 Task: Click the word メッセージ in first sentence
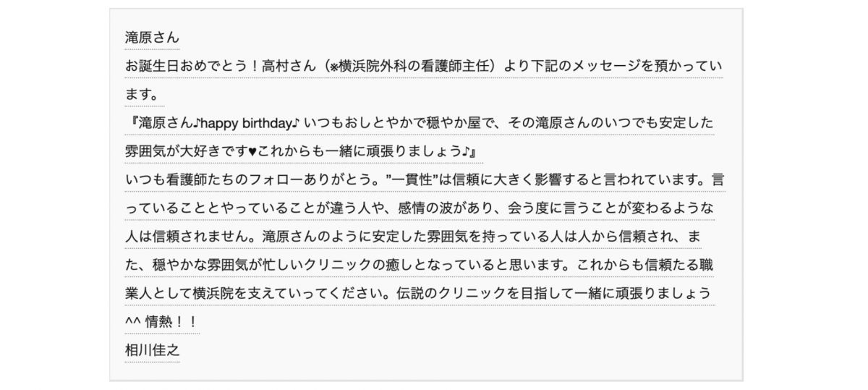point(607,66)
